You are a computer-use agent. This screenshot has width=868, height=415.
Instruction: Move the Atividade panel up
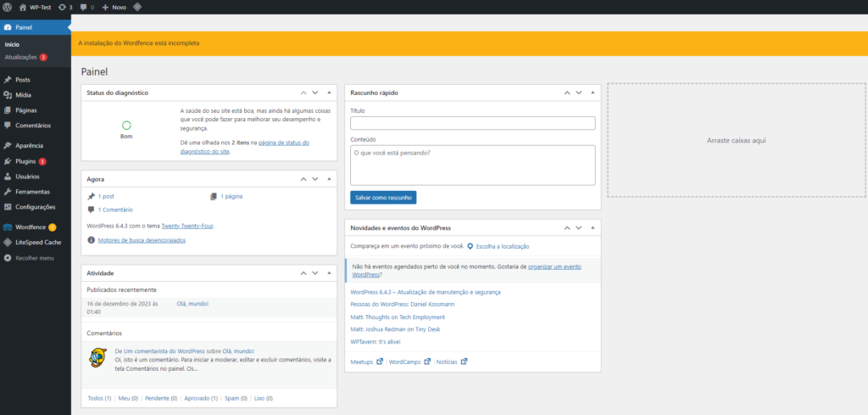click(303, 273)
